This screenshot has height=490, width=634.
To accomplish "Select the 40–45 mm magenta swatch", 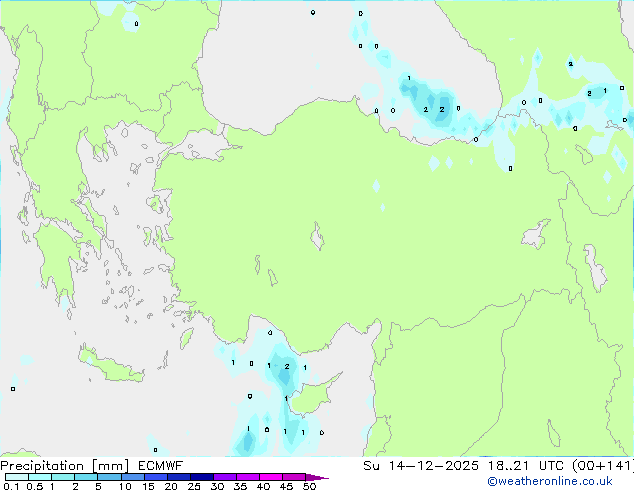I will [271, 477].
